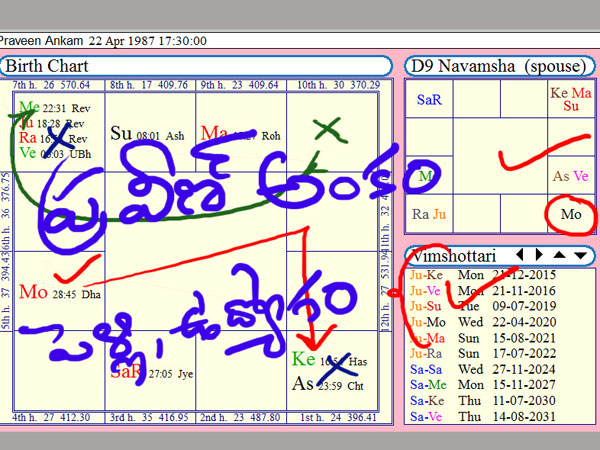Click the Sa-Me period dated 15-11-2027
This screenshot has width=600, height=450.
(x=500, y=385)
